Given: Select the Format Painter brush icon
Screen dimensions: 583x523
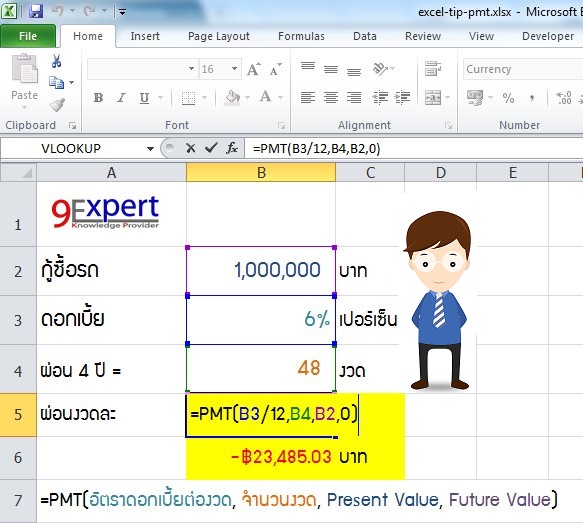Looking at the screenshot, I should tap(57, 105).
